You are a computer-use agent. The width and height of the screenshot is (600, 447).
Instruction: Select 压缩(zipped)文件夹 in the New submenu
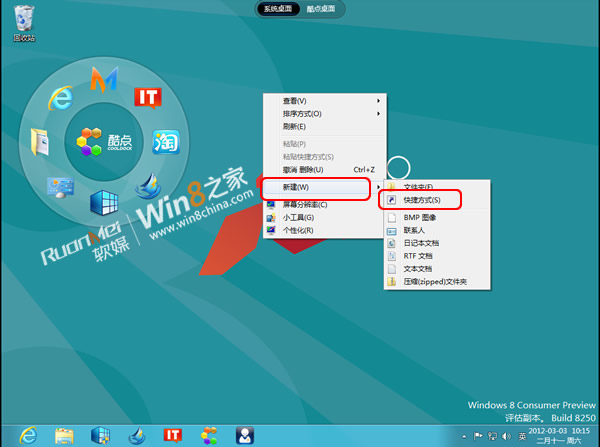click(x=437, y=282)
